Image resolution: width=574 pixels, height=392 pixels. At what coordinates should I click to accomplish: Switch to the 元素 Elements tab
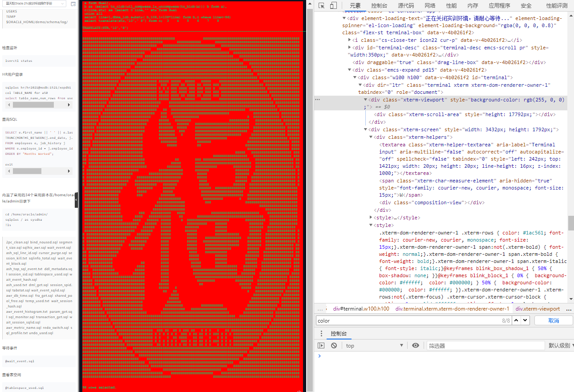point(355,6)
